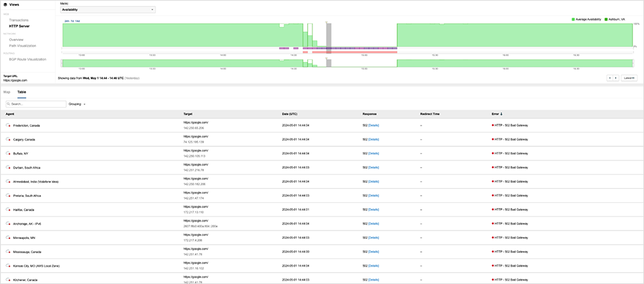Open Details link for Buffalo, NY

pos(374,153)
